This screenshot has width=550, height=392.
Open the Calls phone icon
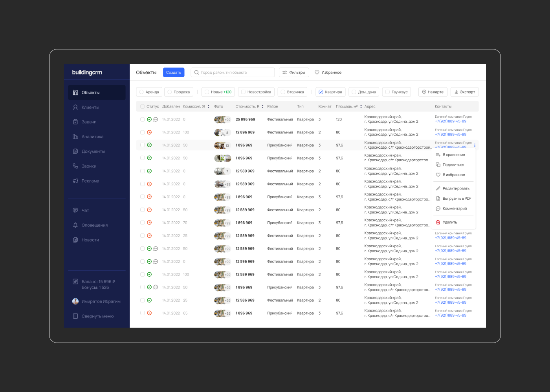(x=75, y=166)
